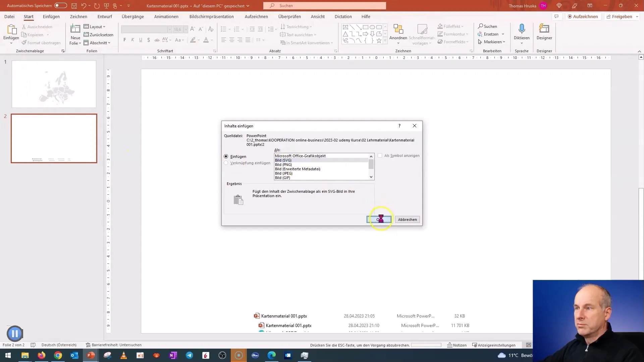Toggle underline U formatting icon
The image size is (644, 362).
click(x=141, y=40)
